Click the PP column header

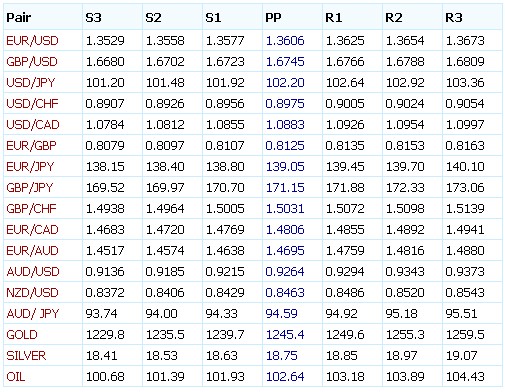coord(273,17)
